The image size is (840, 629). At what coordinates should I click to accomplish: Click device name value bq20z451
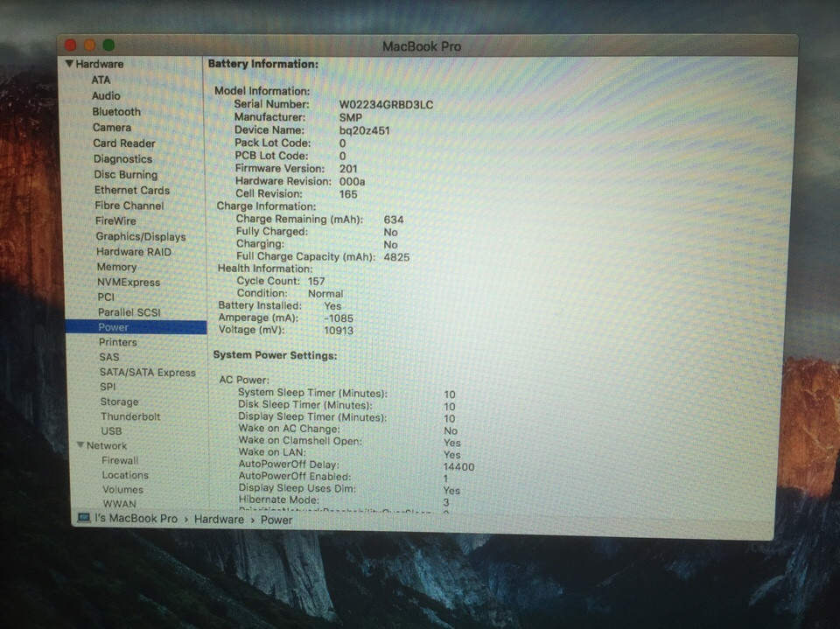[x=364, y=130]
